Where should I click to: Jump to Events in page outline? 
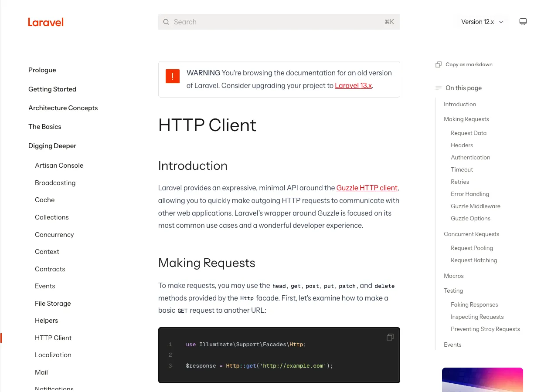453,345
